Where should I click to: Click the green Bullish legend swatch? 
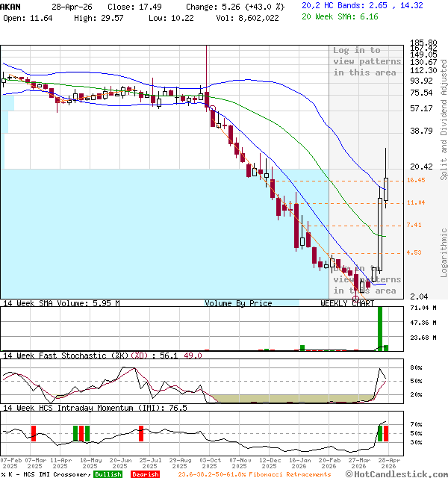[x=108, y=474]
